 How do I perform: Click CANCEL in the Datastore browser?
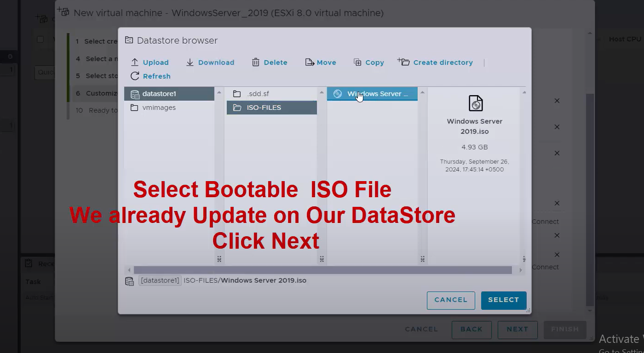click(x=451, y=300)
